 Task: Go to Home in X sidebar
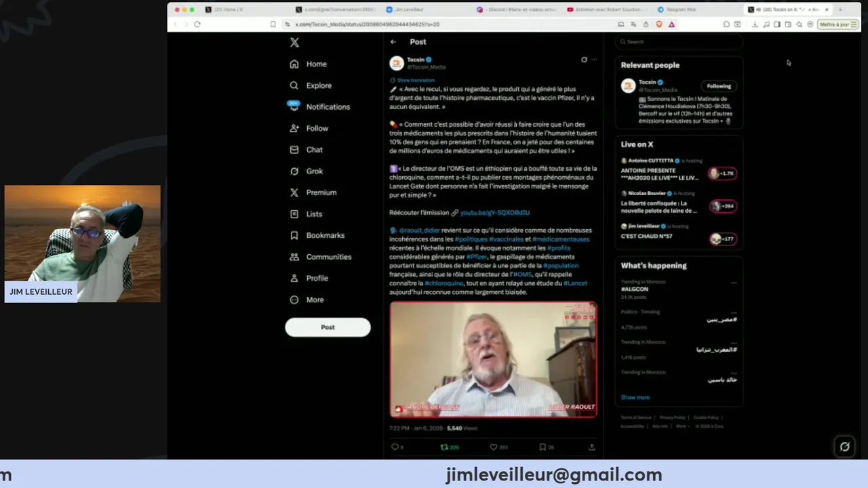pos(309,64)
